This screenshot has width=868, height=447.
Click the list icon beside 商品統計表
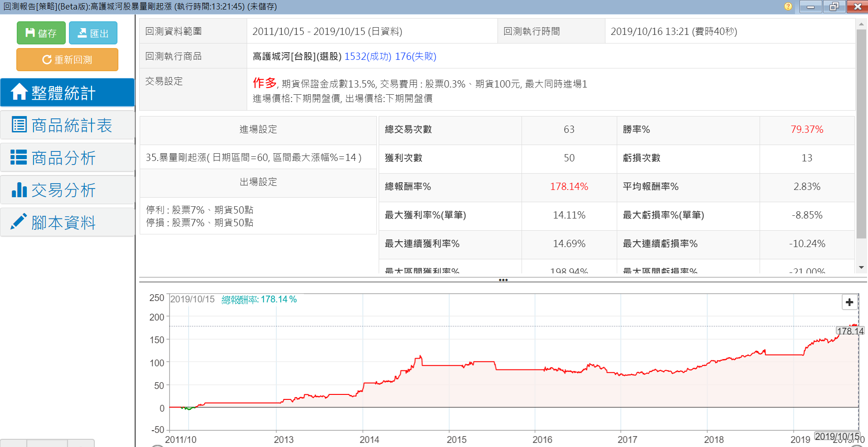click(x=19, y=125)
